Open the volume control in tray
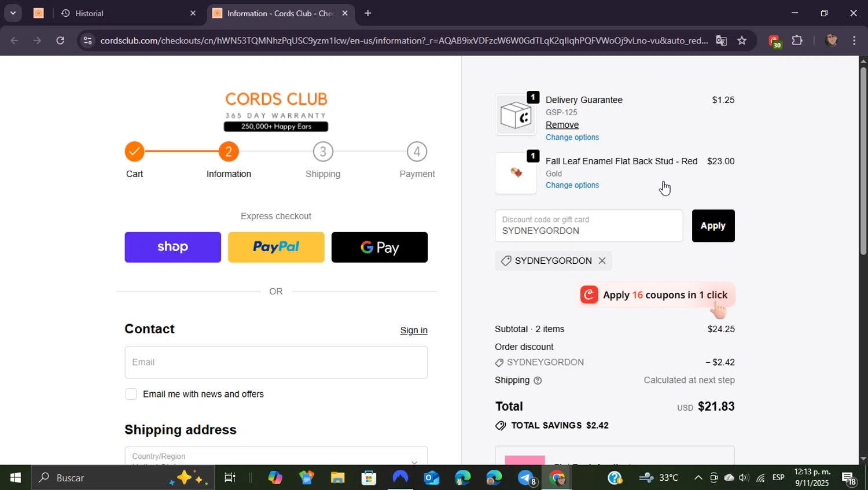Viewport: 868px width, 490px height. click(x=744, y=478)
